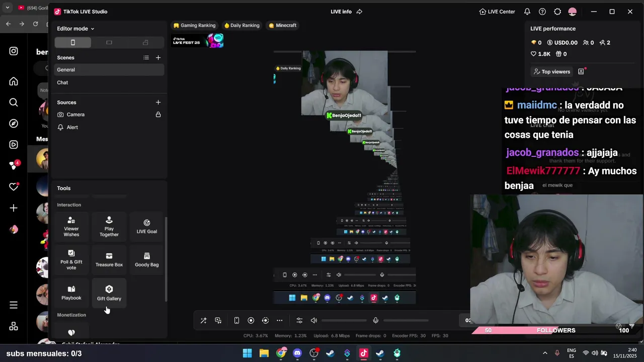Open Instagram Explore compass icon
The height and width of the screenshot is (362, 644).
(14, 123)
